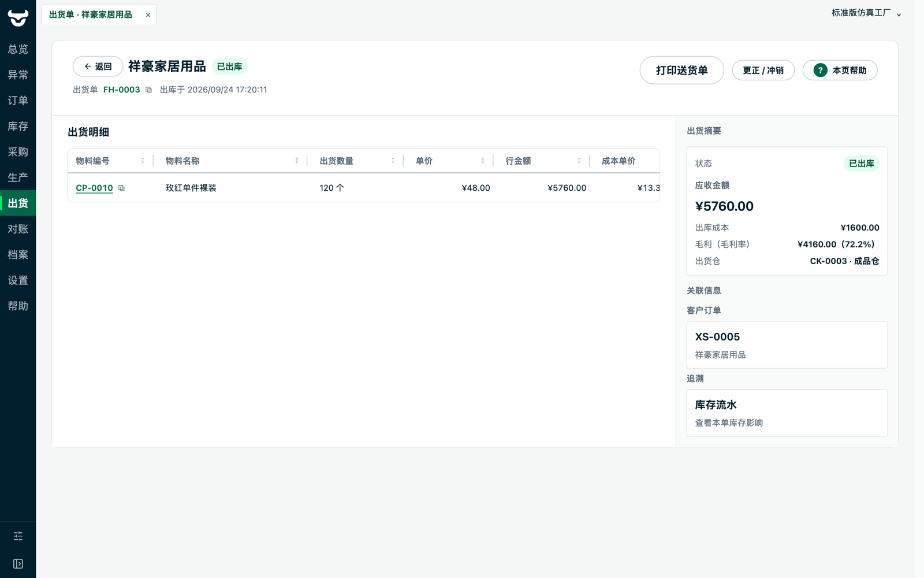Click 打印送货单 button
The image size is (924, 578).
pyautogui.click(x=681, y=71)
